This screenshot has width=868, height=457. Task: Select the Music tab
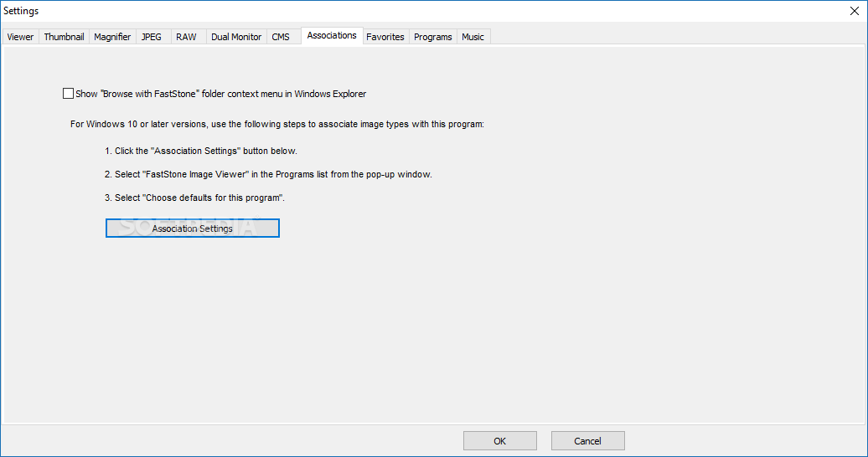473,37
